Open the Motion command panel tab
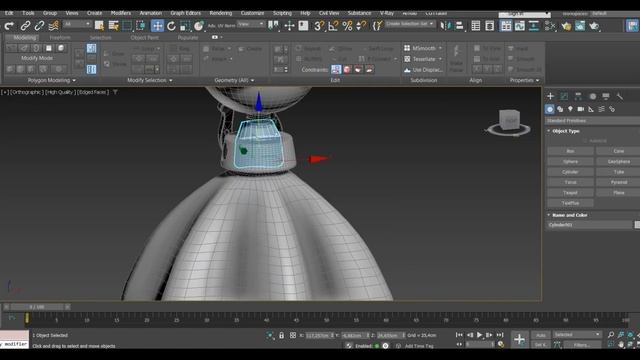The width and height of the screenshot is (640, 360). click(592, 96)
